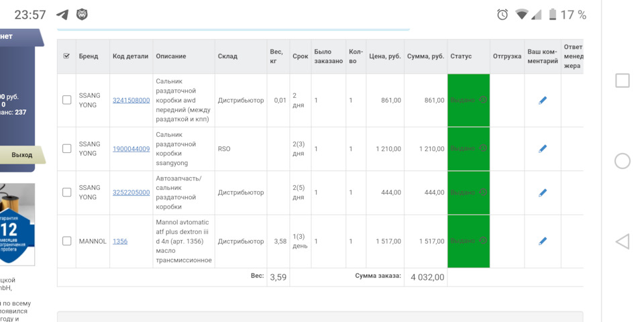644x322 pixels.
Task: Tap the battery status icon
Action: (x=553, y=15)
